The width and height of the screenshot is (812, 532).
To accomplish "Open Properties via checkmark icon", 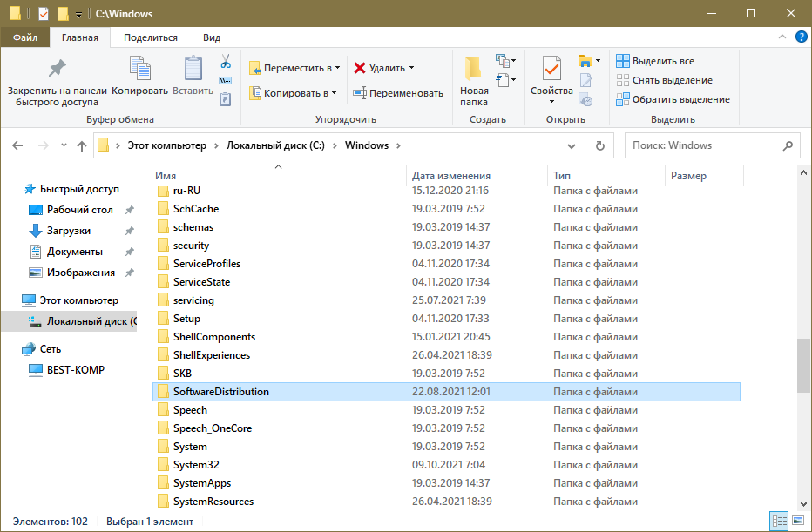I will [551, 69].
